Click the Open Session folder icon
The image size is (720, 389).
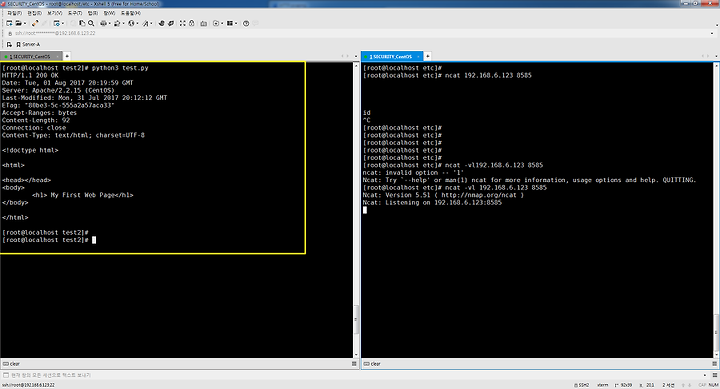(18, 23)
